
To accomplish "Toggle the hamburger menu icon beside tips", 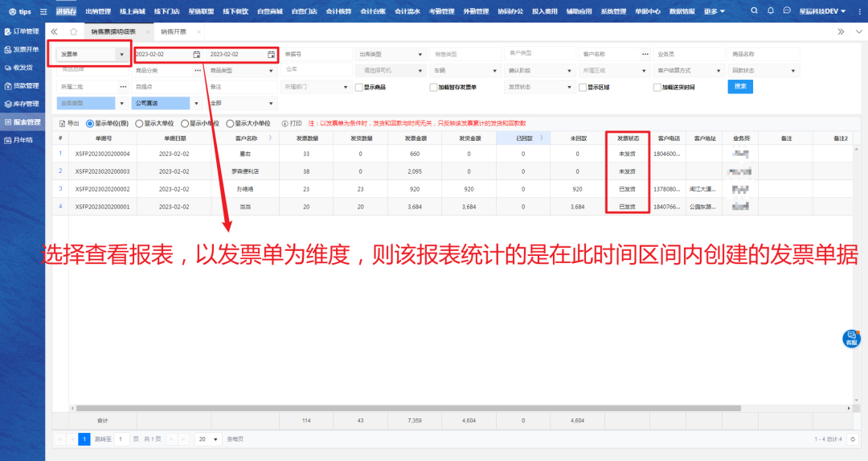I will (43, 11).
